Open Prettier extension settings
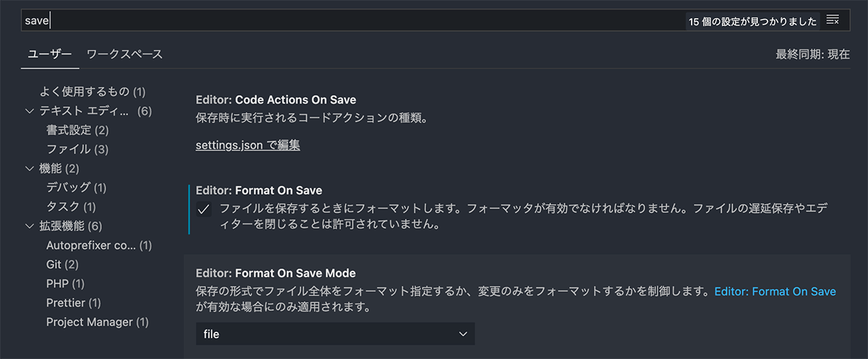The image size is (868, 359). (x=73, y=303)
